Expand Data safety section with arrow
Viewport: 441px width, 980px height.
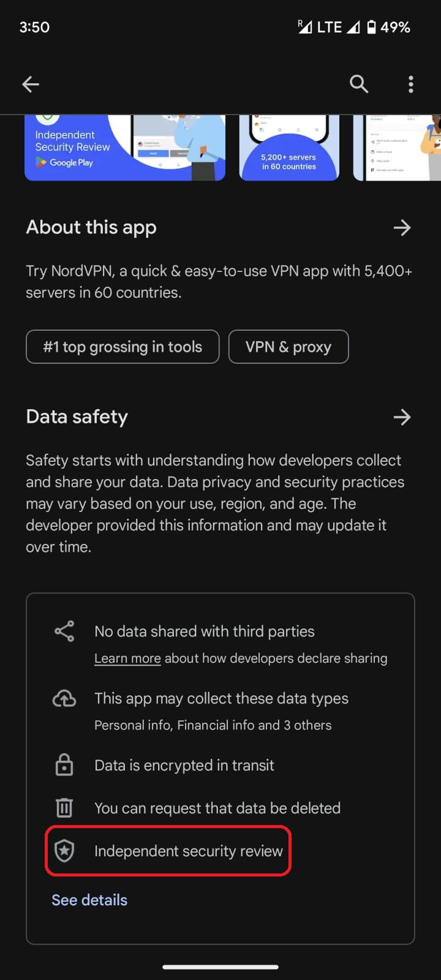(x=402, y=417)
